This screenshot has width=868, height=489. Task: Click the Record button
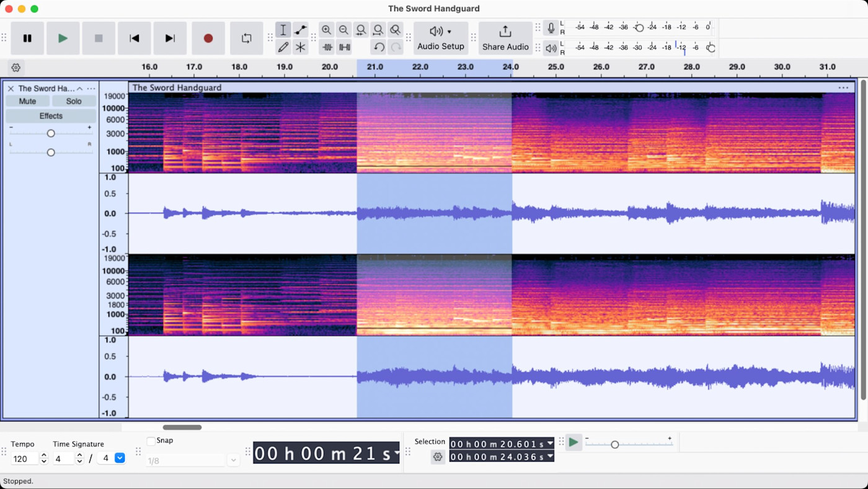pyautogui.click(x=208, y=38)
